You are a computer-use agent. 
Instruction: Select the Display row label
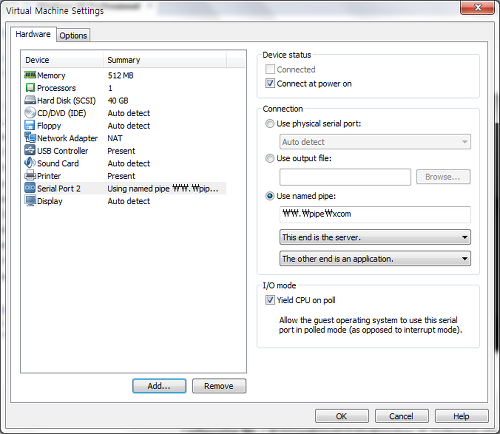coord(50,201)
